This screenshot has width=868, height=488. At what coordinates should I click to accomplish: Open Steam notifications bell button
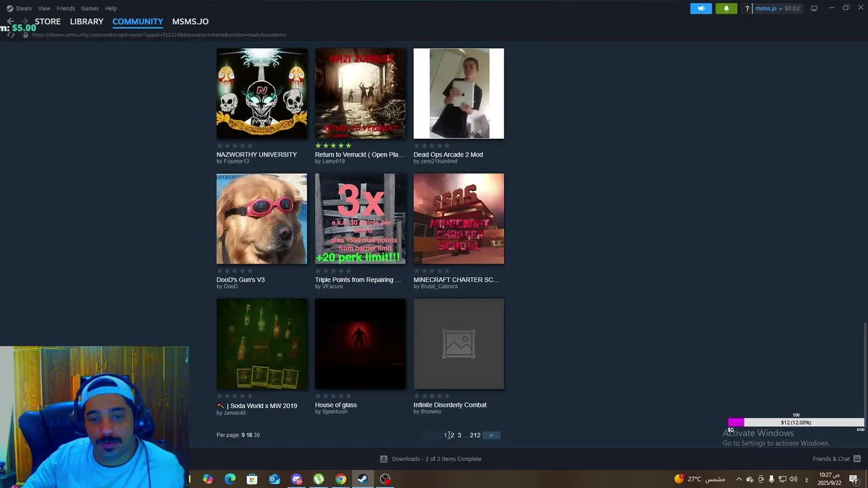[726, 8]
